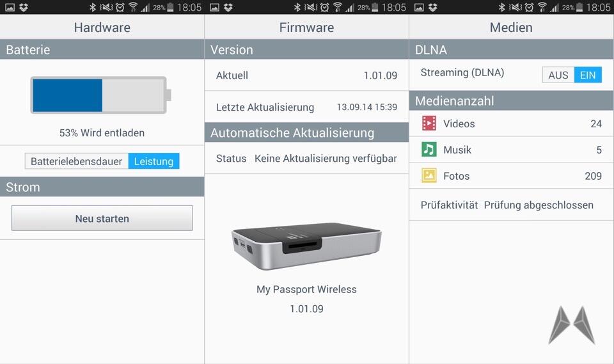The width and height of the screenshot is (614, 364).
Task: Tap Wi-Fi status icon above Medien screen
Action: [542, 7]
